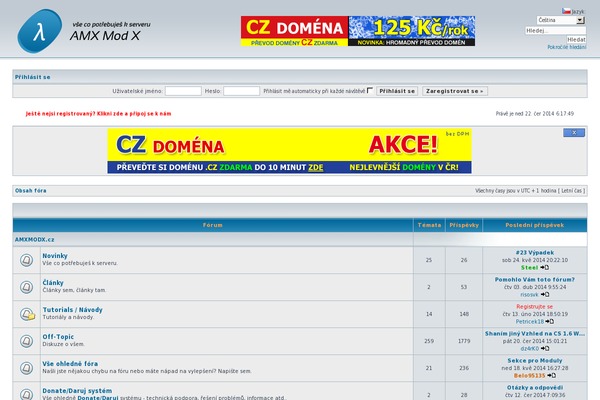This screenshot has height=400, width=600.
Task: Open user profile Steel
Action: [x=529, y=268]
